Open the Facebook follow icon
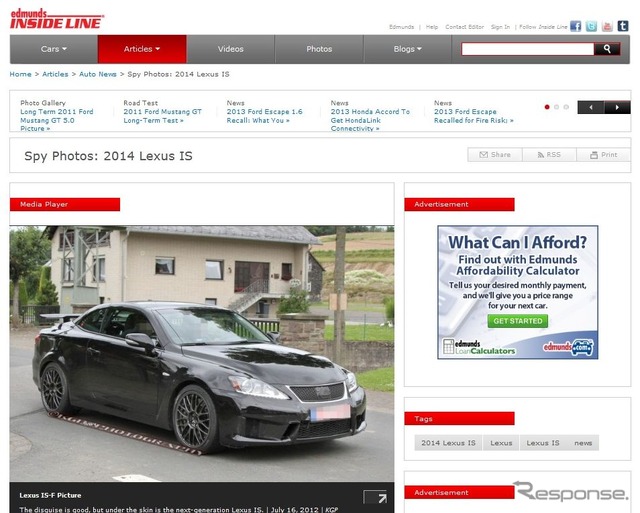The height and width of the screenshot is (513, 640). coord(576,26)
